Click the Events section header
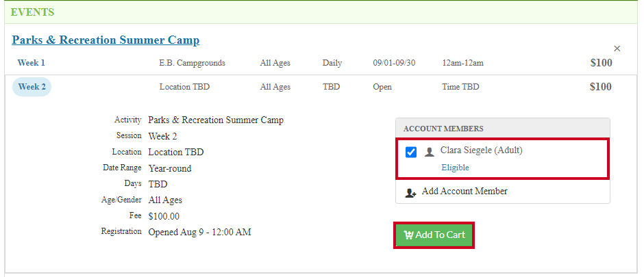Screen dimensions: 644x277 click(321, 12)
